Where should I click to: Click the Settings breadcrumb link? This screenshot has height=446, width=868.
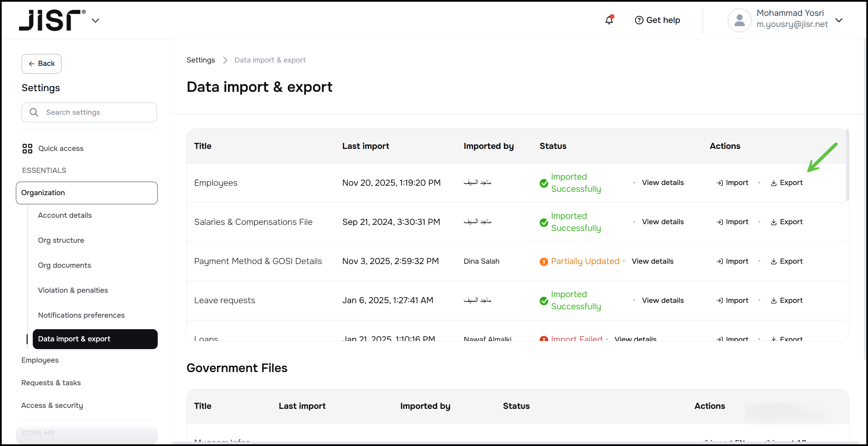pos(201,60)
